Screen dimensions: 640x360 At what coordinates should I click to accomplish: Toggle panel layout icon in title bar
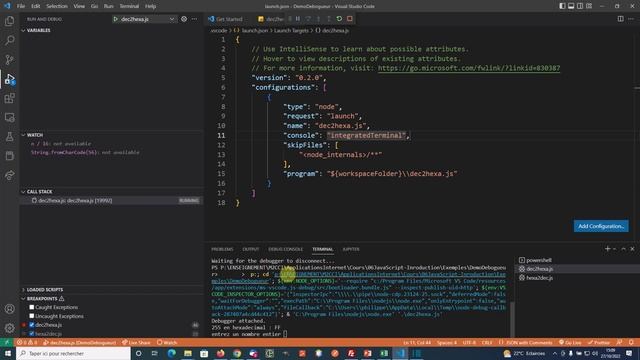pos(571,6)
